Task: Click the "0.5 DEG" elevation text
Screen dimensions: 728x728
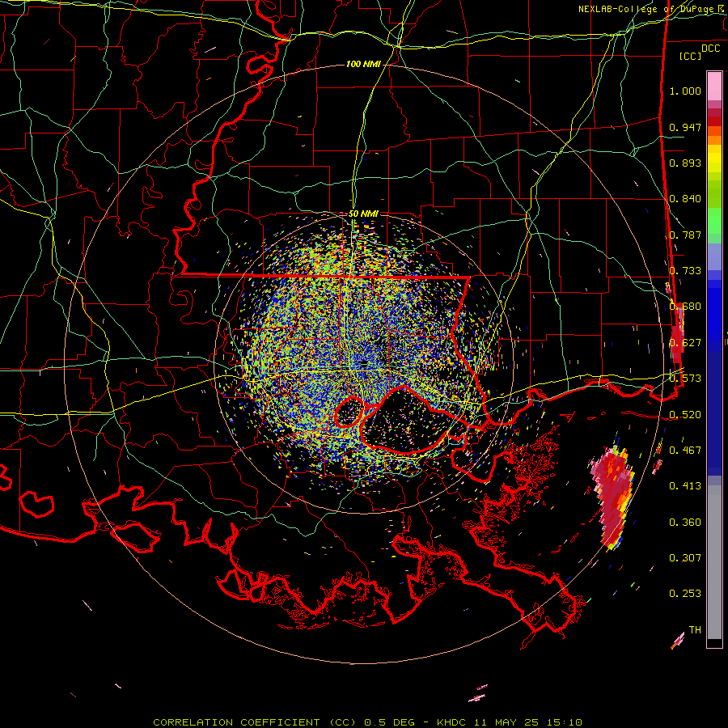Action: coord(390,722)
